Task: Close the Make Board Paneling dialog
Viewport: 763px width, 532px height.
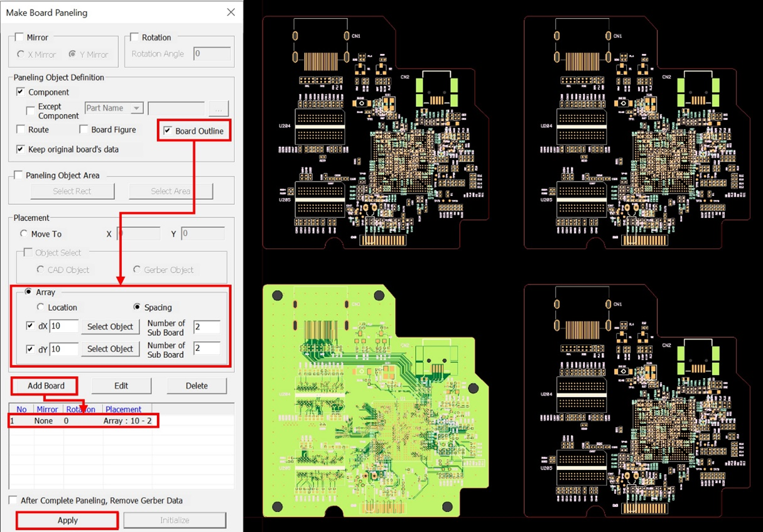Action: (x=230, y=13)
